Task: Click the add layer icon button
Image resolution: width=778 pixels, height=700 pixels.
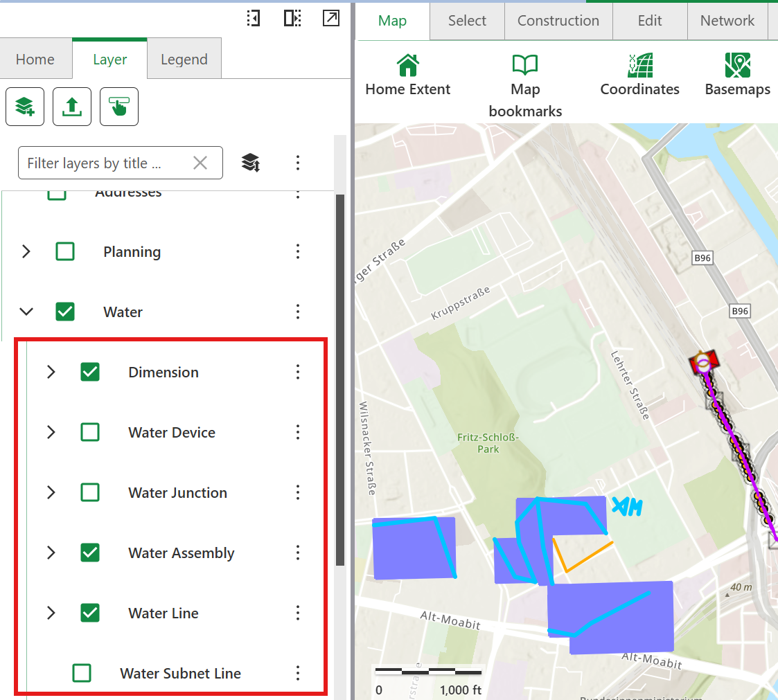Action: click(x=25, y=107)
